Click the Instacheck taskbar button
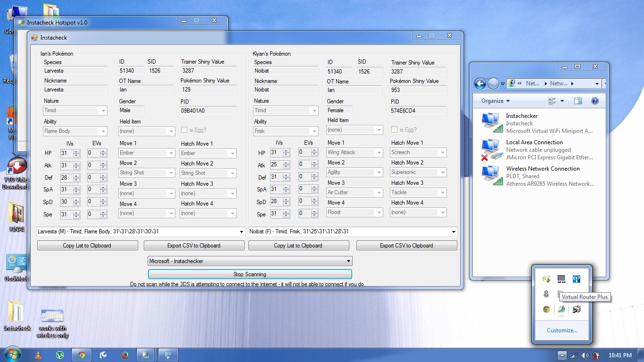Screen dimensions: 644x362 point(146,355)
